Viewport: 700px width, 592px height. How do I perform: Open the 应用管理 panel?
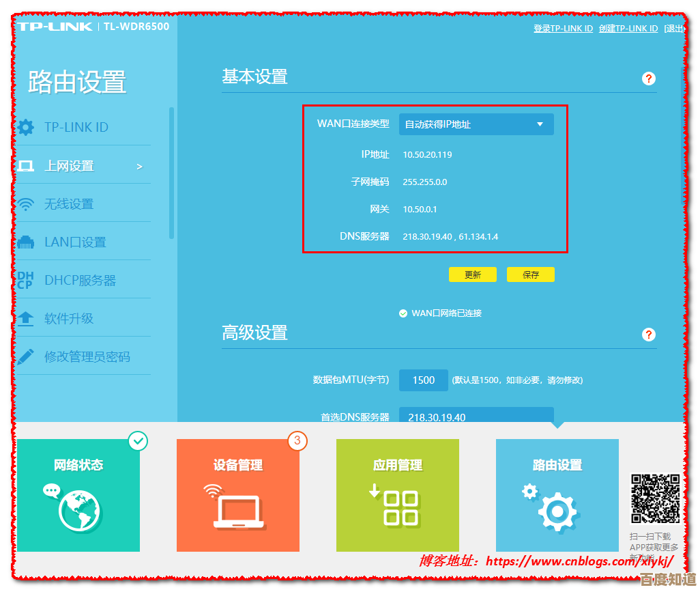(x=397, y=495)
